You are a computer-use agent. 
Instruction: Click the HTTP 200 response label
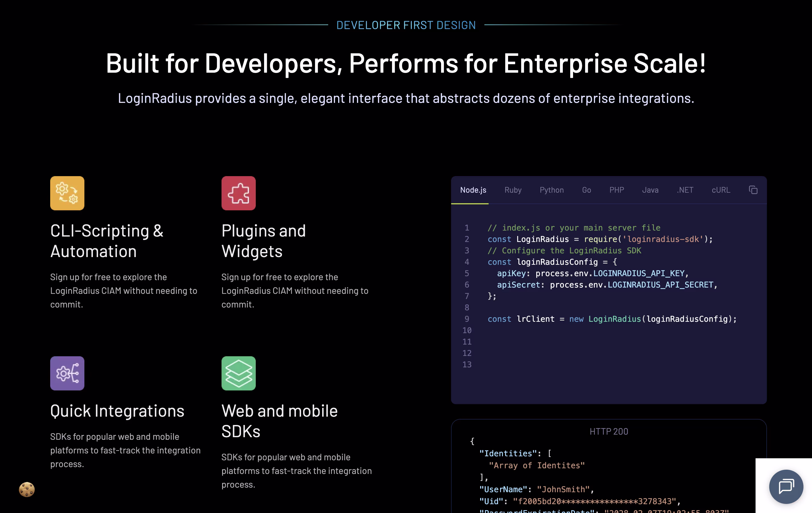point(609,431)
